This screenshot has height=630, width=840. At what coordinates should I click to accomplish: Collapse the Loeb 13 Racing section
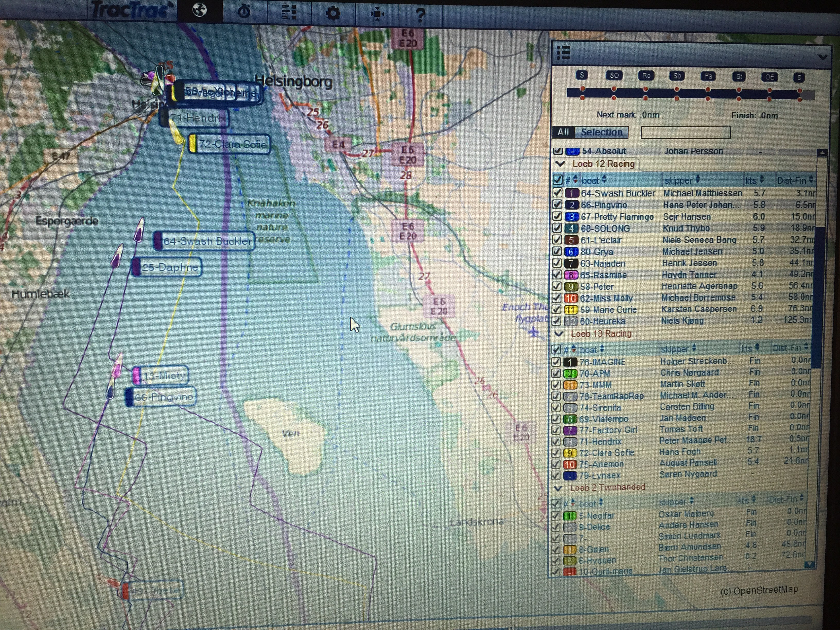pyautogui.click(x=559, y=334)
